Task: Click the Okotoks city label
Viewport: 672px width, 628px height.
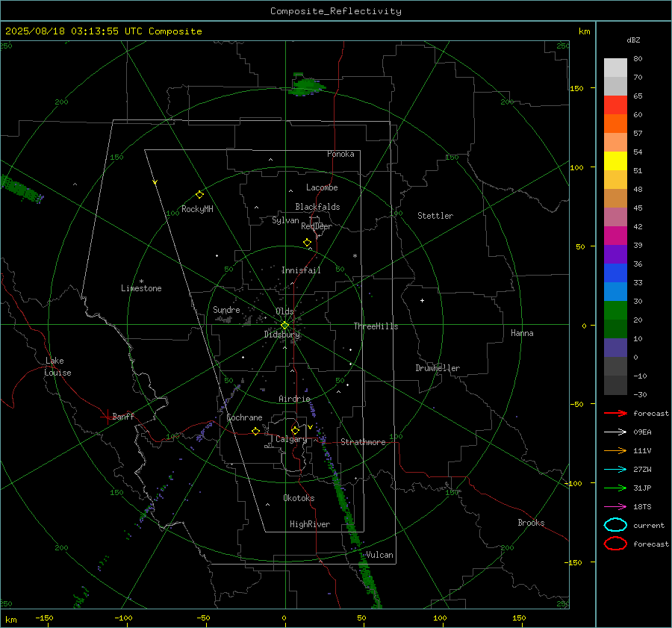Action: pos(299,498)
